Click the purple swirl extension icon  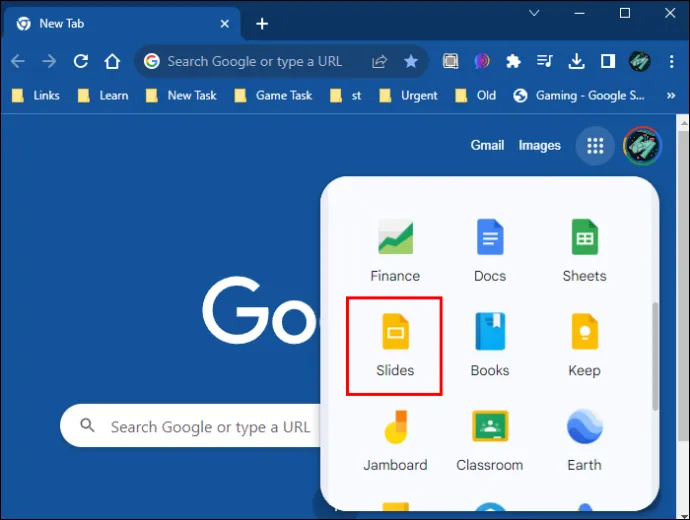(x=482, y=61)
